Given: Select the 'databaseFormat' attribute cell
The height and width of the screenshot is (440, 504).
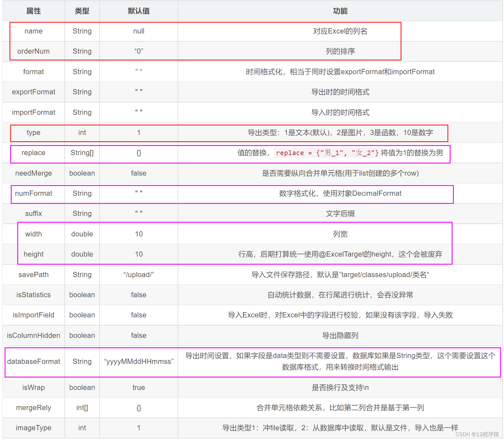Looking at the screenshot, I should (34, 362).
